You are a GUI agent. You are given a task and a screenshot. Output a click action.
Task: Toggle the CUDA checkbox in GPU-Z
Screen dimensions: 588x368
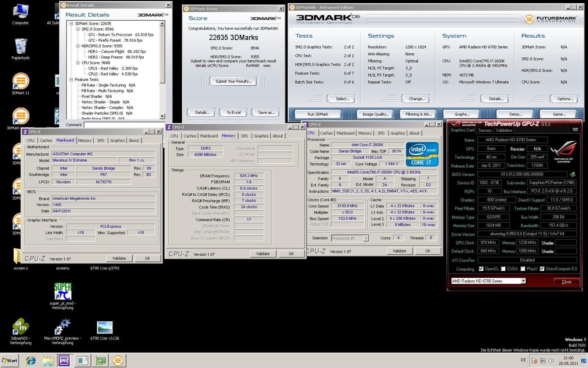[x=503, y=269]
